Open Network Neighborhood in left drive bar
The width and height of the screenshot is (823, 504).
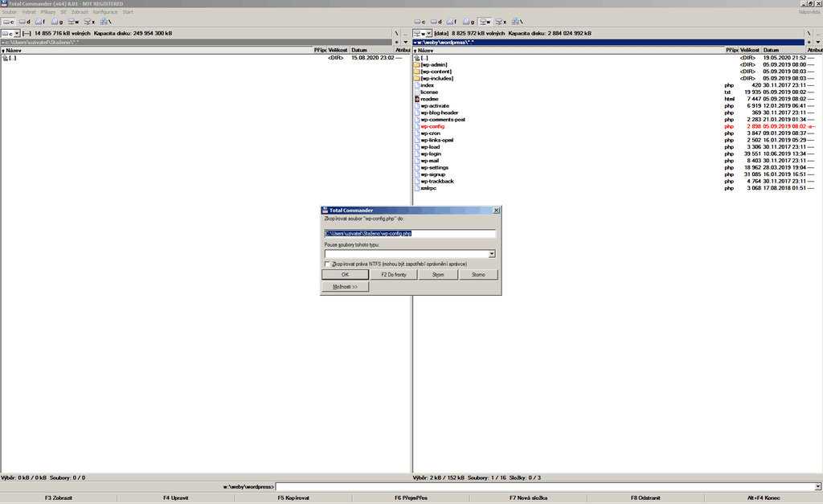105,22
